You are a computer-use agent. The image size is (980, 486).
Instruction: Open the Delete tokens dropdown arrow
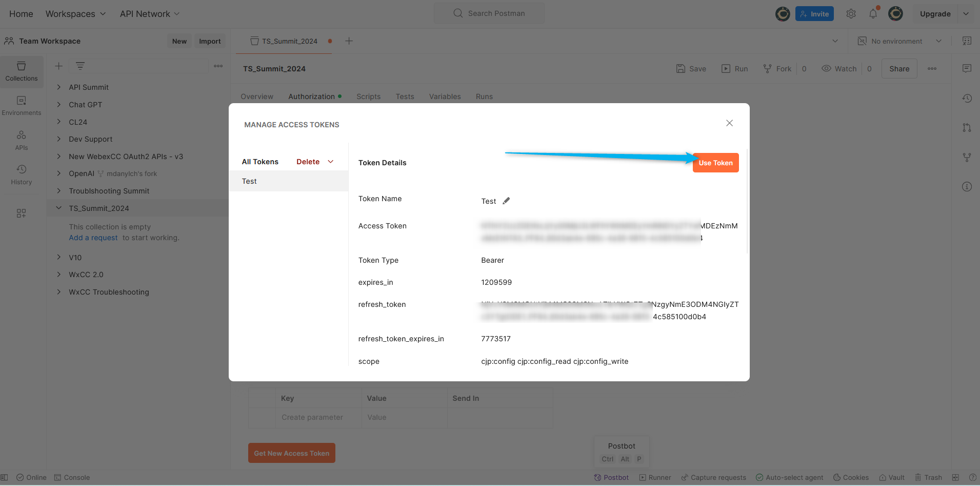pyautogui.click(x=331, y=162)
